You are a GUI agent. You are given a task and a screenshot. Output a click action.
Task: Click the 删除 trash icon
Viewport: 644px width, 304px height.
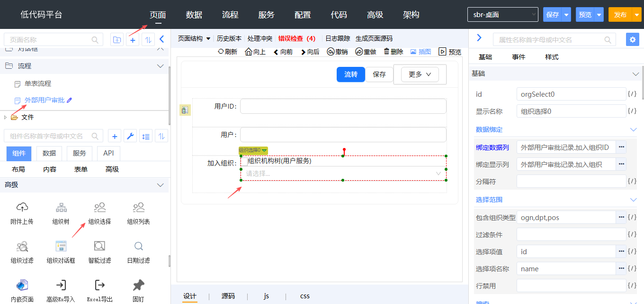[x=387, y=52]
